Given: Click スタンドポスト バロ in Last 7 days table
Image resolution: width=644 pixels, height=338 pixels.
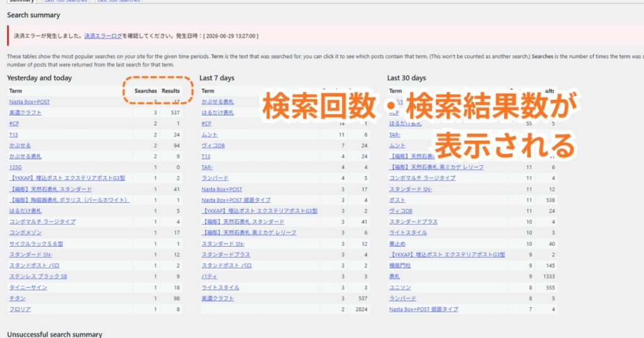Looking at the screenshot, I should point(226,265).
